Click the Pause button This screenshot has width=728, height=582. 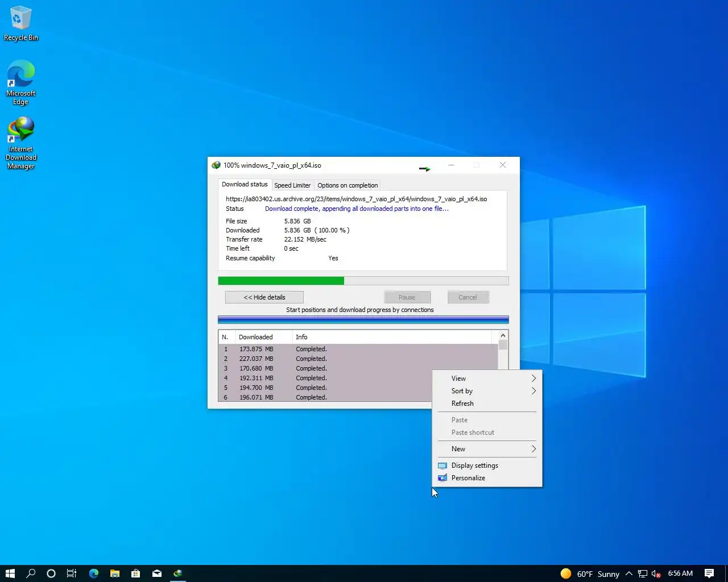coord(407,297)
